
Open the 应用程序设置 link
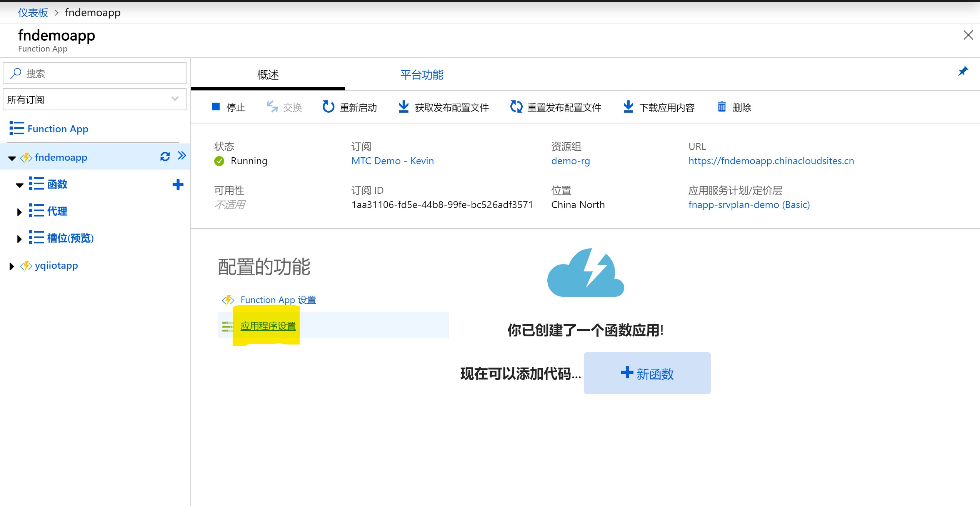point(268,326)
